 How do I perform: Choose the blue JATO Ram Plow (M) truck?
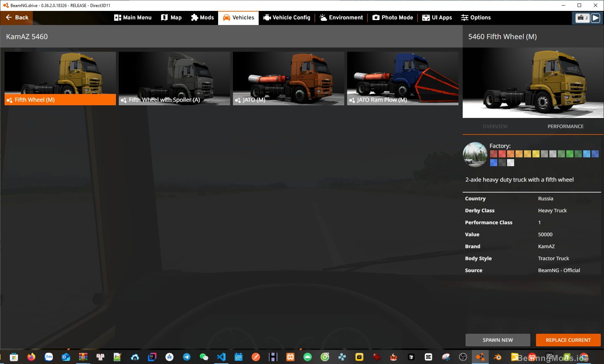(x=403, y=79)
